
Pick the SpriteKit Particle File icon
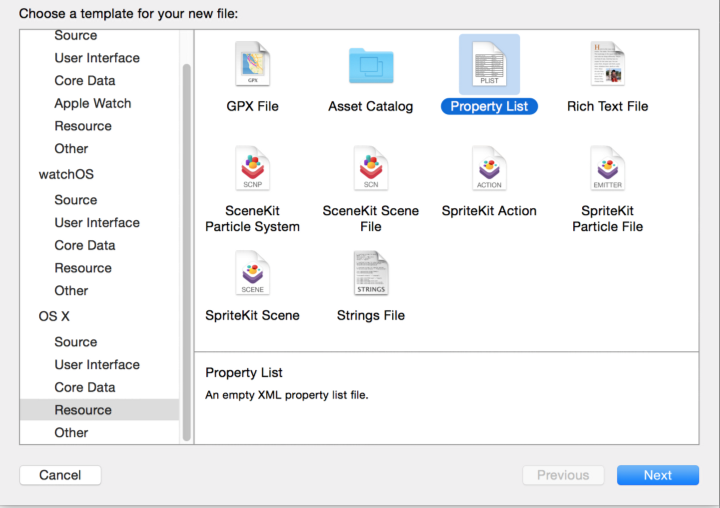(607, 169)
